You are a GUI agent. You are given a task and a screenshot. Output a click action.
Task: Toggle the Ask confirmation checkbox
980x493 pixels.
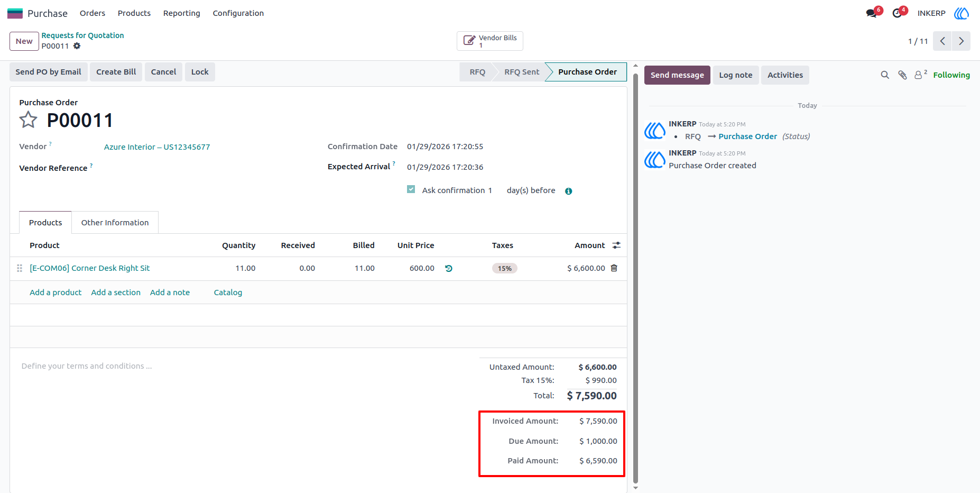(x=411, y=189)
